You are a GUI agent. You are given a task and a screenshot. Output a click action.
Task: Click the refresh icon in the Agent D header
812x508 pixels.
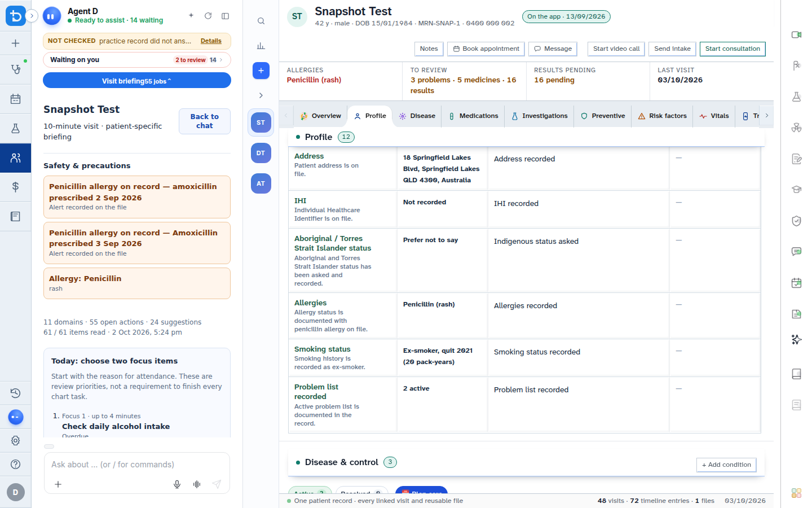(x=208, y=16)
